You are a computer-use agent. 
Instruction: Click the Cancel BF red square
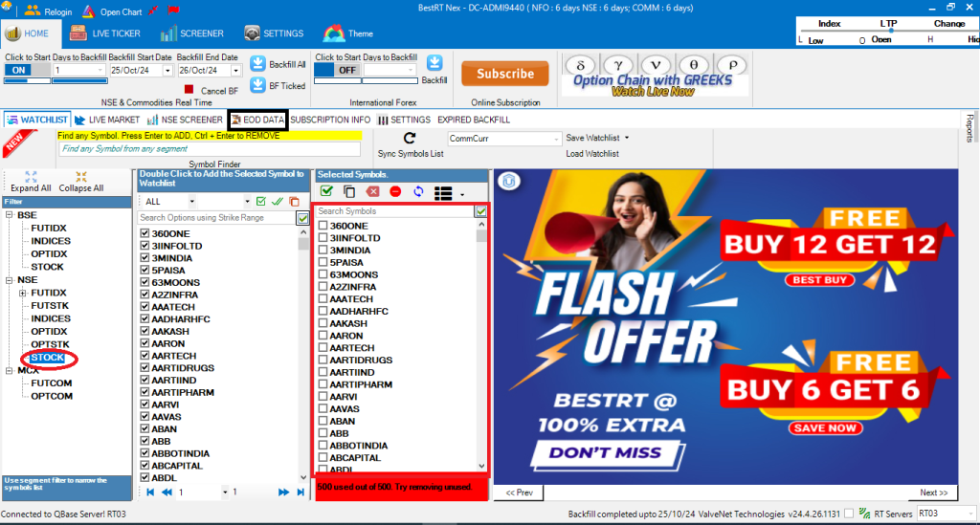click(189, 89)
